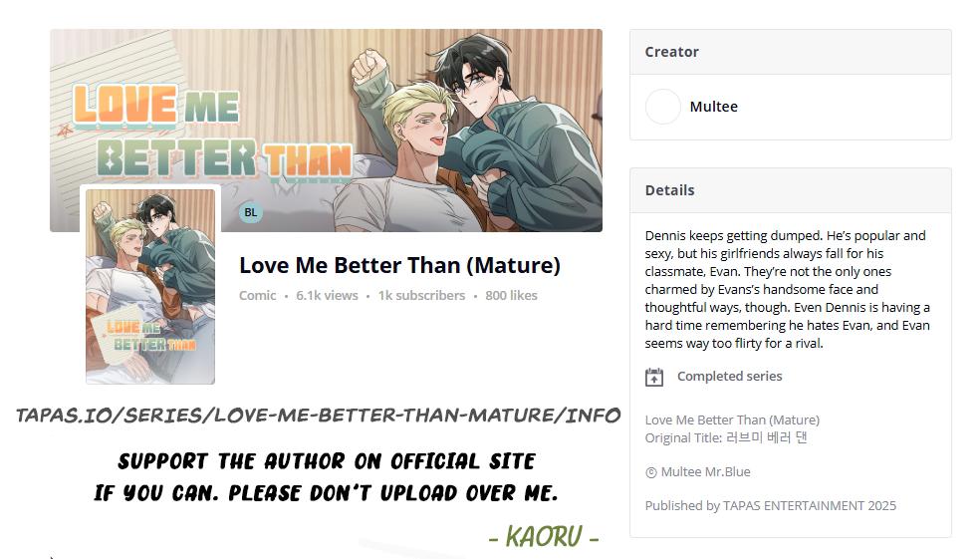Click the Completed series status text

(729, 377)
